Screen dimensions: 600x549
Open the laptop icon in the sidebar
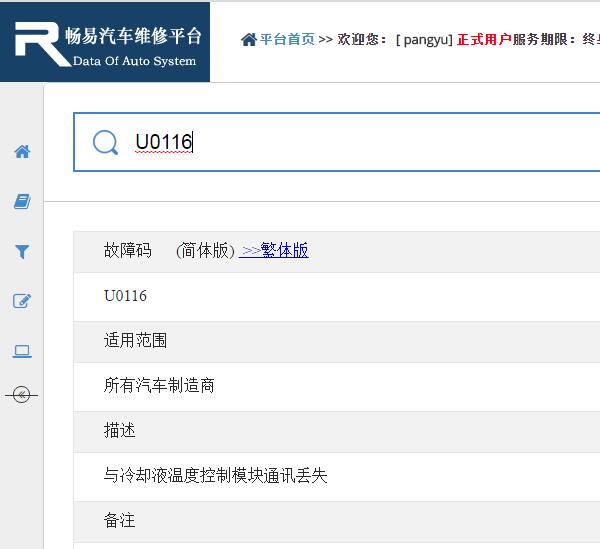coord(22,351)
